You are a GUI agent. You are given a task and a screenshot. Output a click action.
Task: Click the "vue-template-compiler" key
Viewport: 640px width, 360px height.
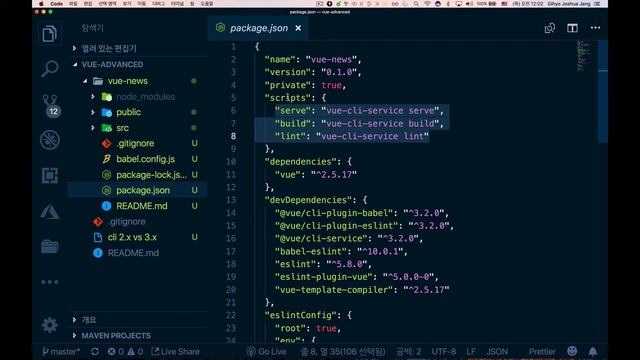tap(334, 290)
